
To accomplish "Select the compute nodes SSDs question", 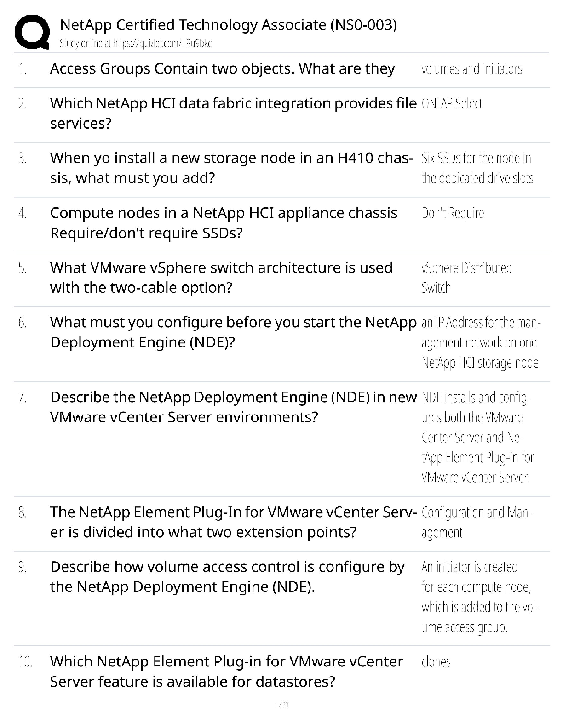I will tap(224, 223).
